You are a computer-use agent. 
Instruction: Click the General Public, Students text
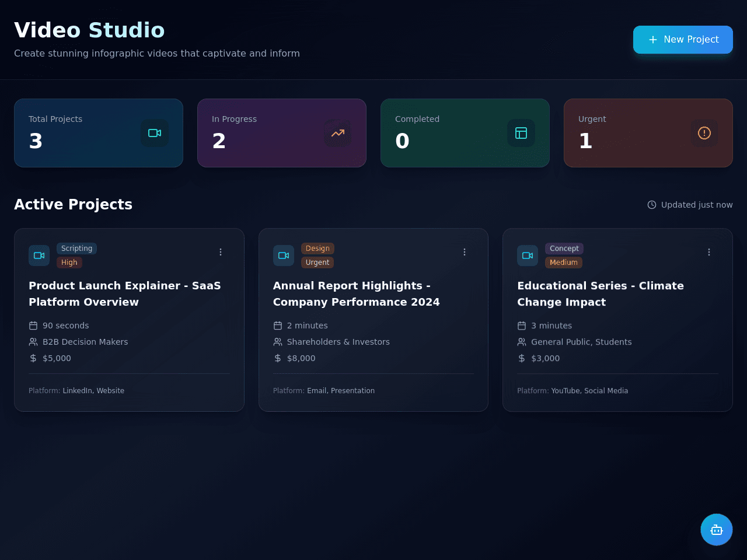581,342
